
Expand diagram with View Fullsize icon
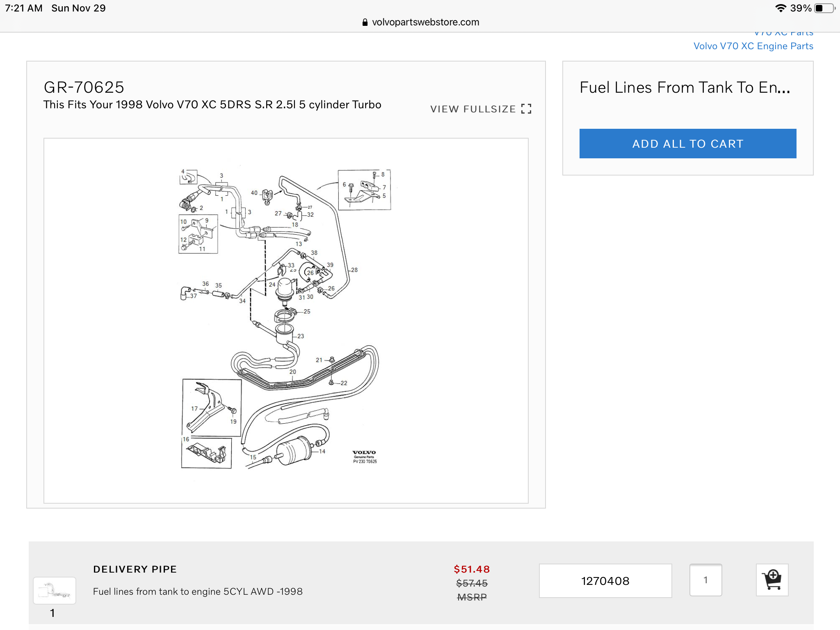pos(526,109)
